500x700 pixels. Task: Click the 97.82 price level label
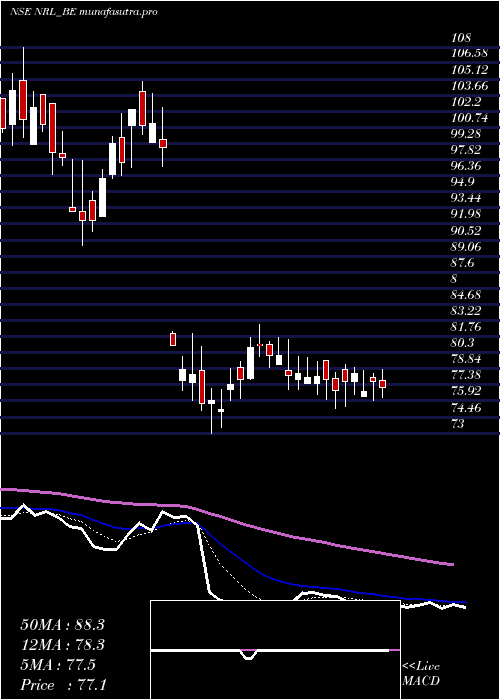click(467, 150)
